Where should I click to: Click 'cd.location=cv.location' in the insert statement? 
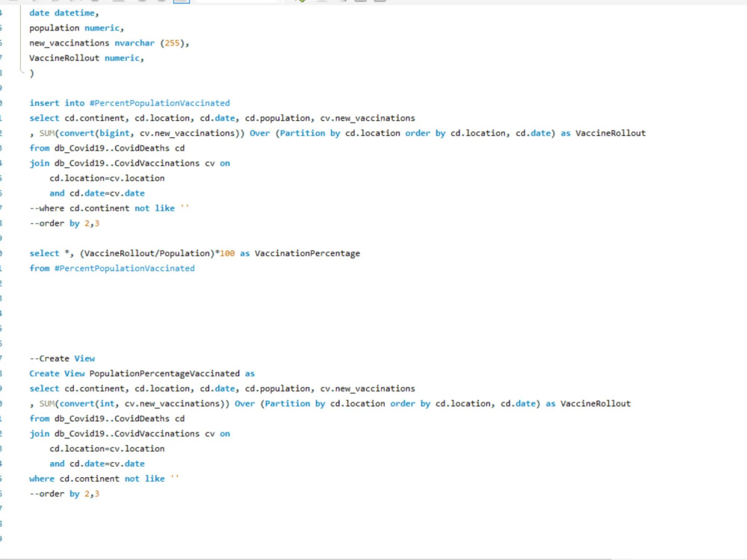107,178
